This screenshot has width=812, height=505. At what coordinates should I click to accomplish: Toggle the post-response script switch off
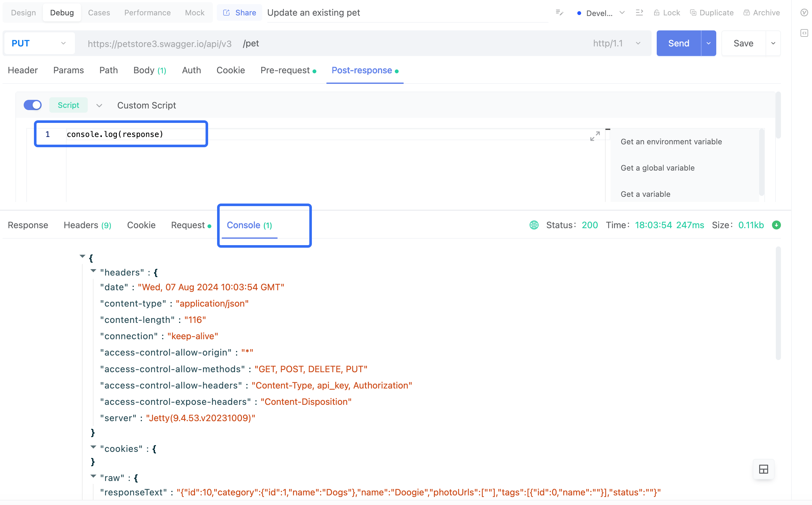pos(32,105)
